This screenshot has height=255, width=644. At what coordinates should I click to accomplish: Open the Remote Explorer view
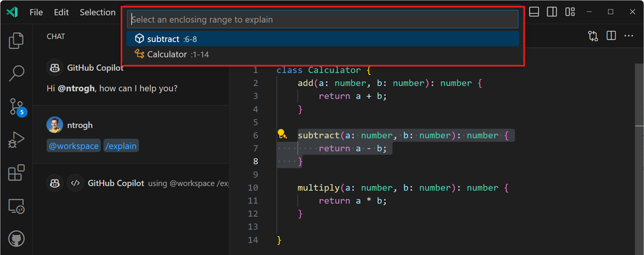click(x=17, y=206)
